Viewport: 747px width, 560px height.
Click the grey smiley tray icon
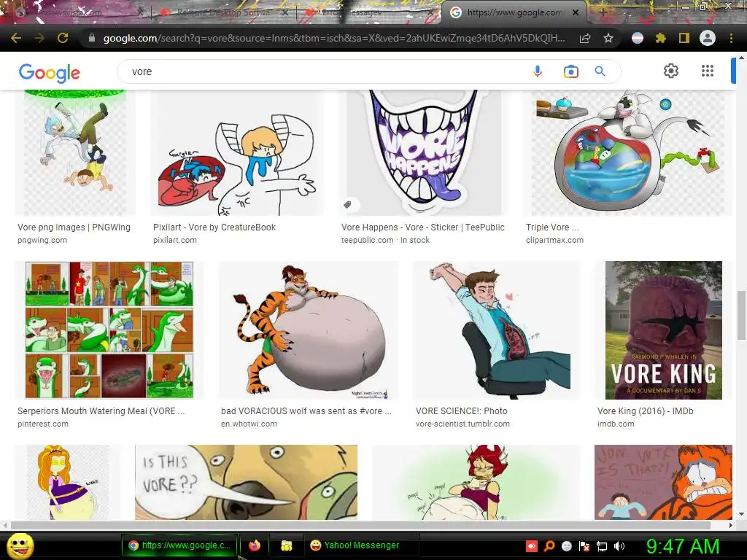566,546
